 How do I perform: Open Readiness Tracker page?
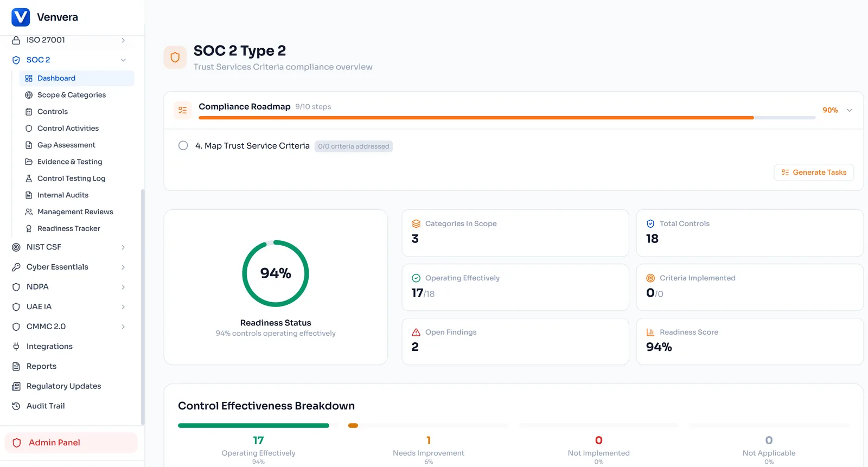76,229
